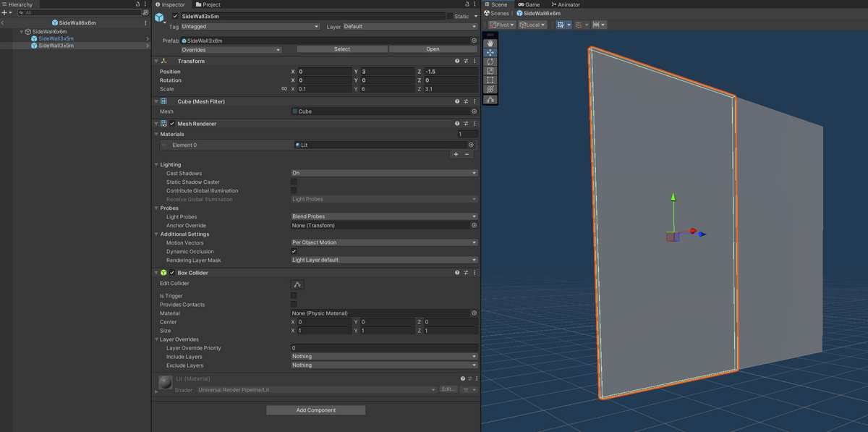Select the Hand (view) tool in Scene
The width and height of the screenshot is (868, 432).
tap(490, 43)
